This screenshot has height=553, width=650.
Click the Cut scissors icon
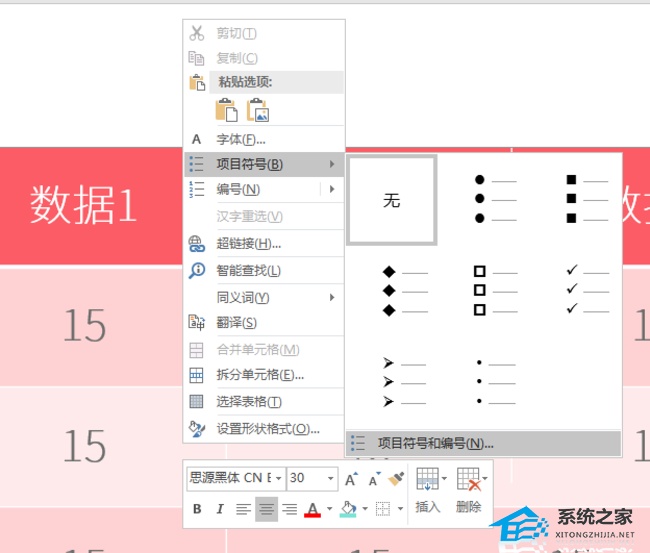[x=196, y=33]
